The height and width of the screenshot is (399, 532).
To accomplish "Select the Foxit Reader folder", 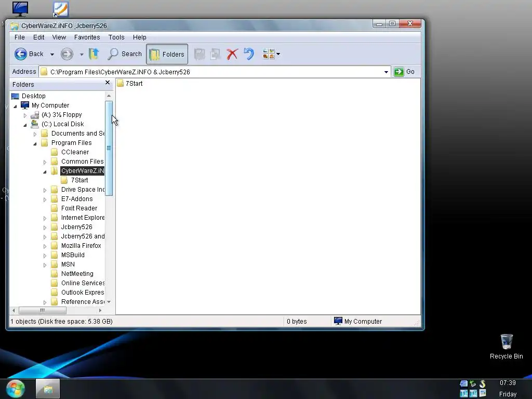I will pos(79,208).
